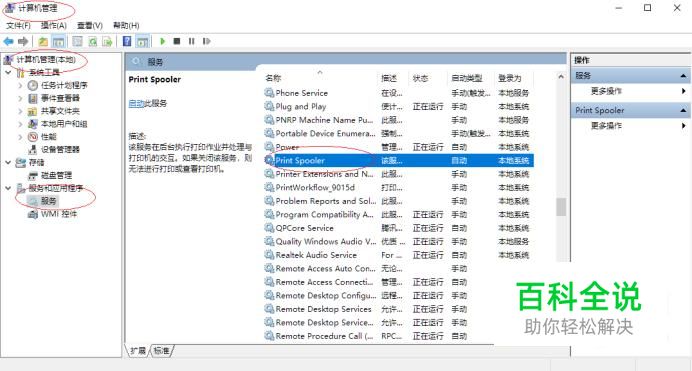Restart the service with the restart button
Image resolution: width=692 pixels, height=371 pixels.
[x=206, y=41]
